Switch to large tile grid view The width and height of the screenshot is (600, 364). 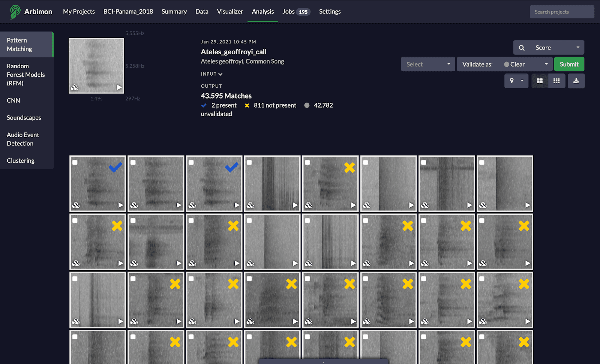540,81
